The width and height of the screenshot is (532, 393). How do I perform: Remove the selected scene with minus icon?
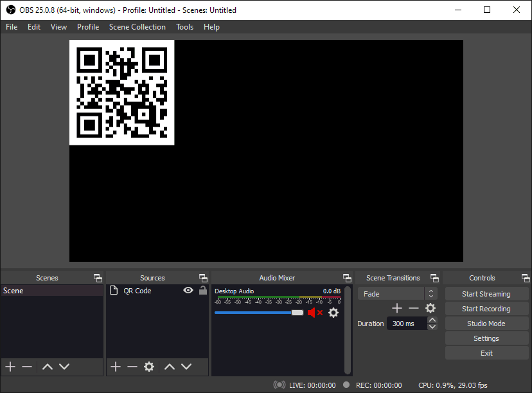coord(27,367)
